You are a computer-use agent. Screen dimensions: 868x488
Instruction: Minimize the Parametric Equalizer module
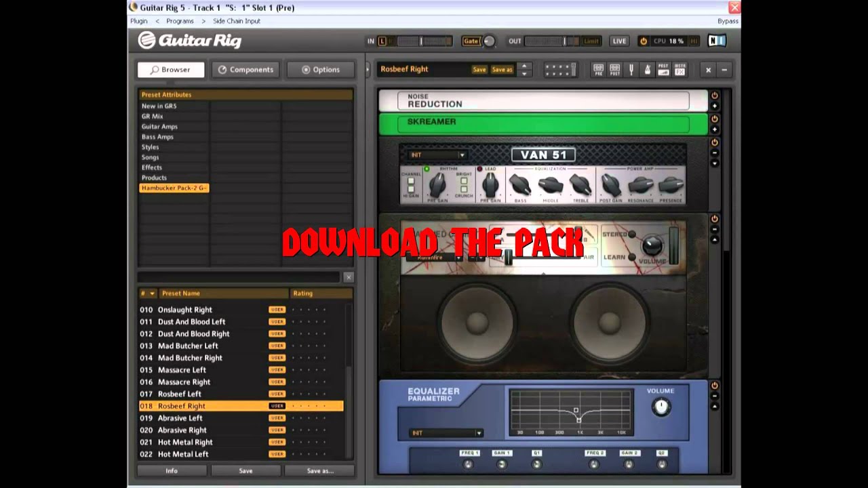(x=714, y=396)
